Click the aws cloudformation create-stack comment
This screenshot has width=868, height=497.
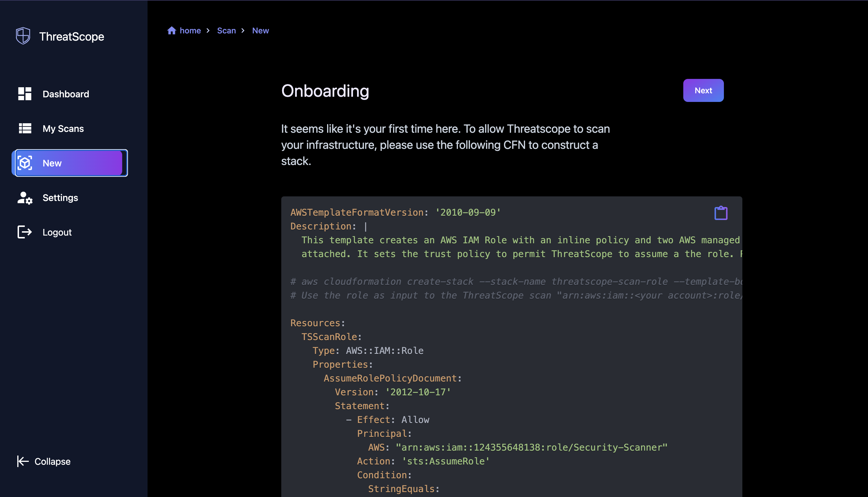point(516,282)
